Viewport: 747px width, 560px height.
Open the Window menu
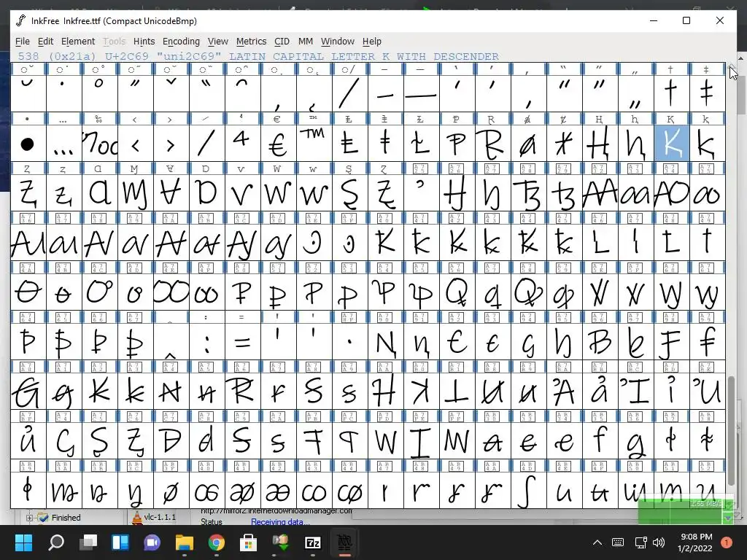pos(337,42)
